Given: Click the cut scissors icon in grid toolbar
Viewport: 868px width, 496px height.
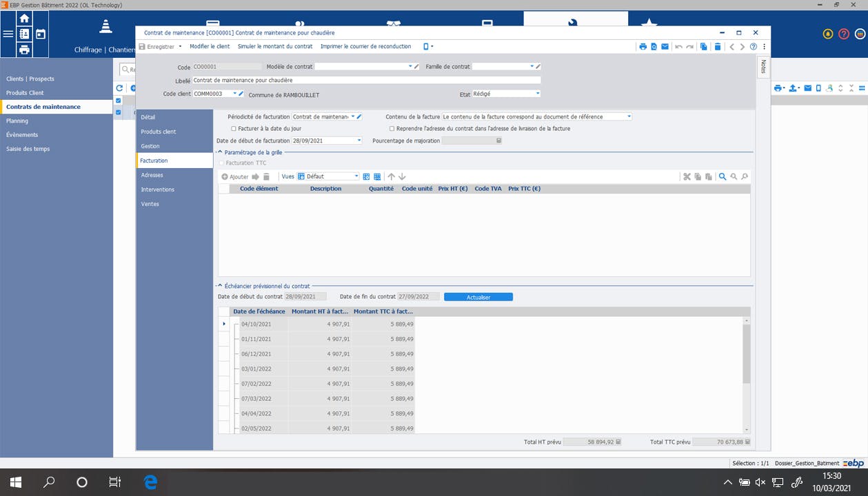Looking at the screenshot, I should tap(687, 177).
